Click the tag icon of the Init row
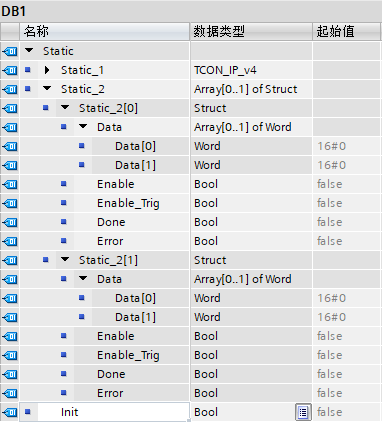The image size is (382, 422). tap(10, 412)
